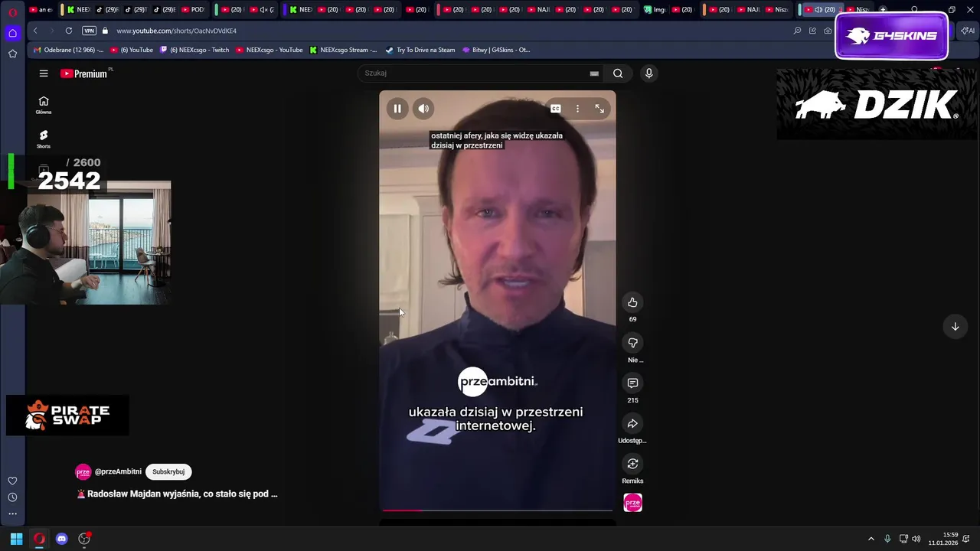Go to the next Short with down arrow
The image size is (980, 551).
coord(955,327)
